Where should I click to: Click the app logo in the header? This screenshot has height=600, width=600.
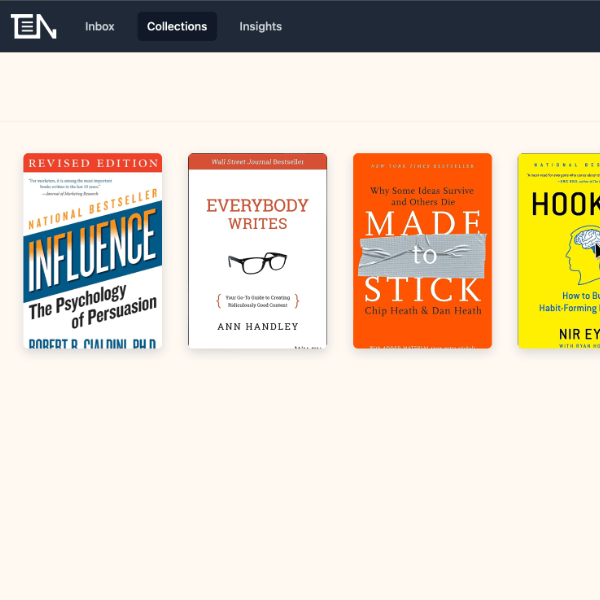[34, 26]
